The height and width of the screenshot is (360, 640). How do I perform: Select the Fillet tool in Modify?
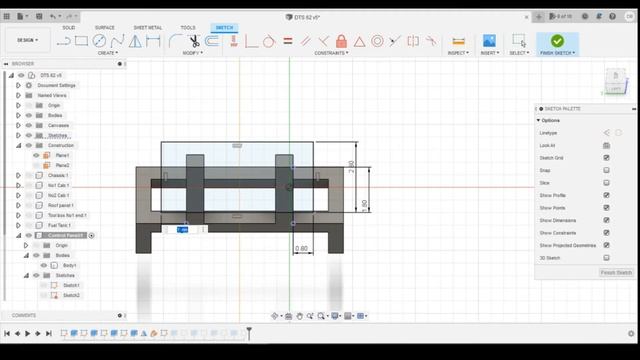(x=175, y=41)
